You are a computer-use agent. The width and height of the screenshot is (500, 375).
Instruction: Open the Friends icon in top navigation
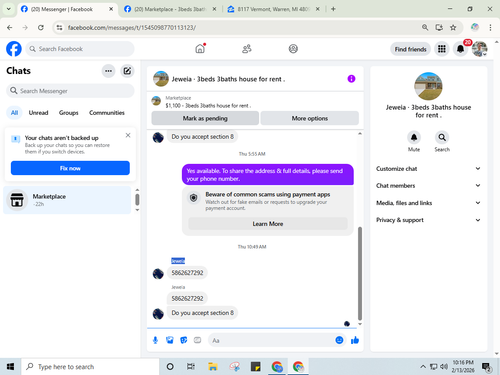click(x=247, y=49)
